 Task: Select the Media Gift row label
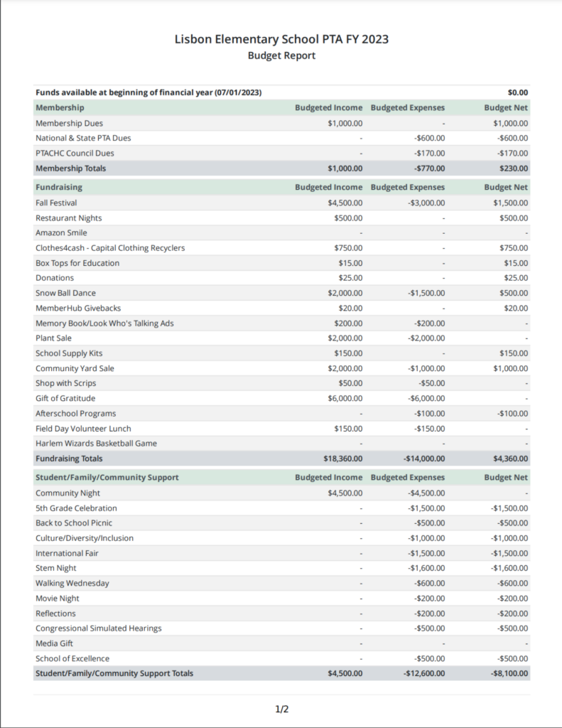click(x=54, y=643)
